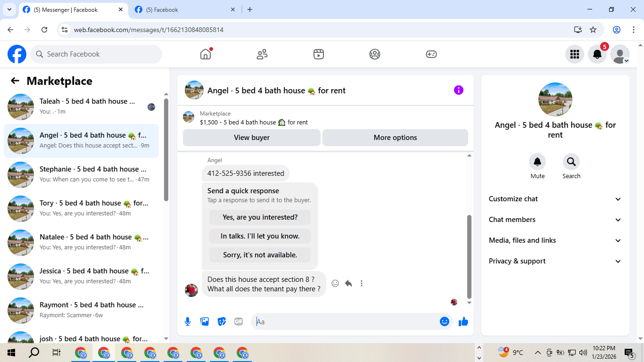Click the Search magnifier in chat panel

571,162
